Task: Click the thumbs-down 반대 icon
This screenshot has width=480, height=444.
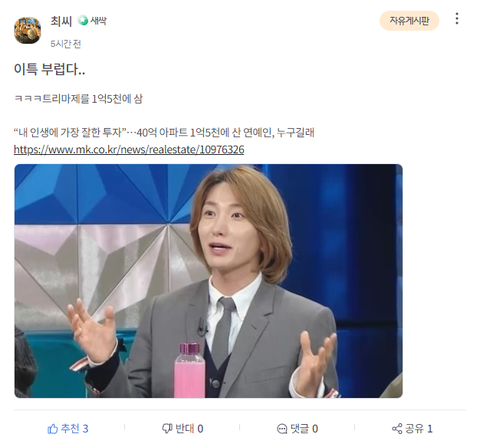Action: pos(167,428)
